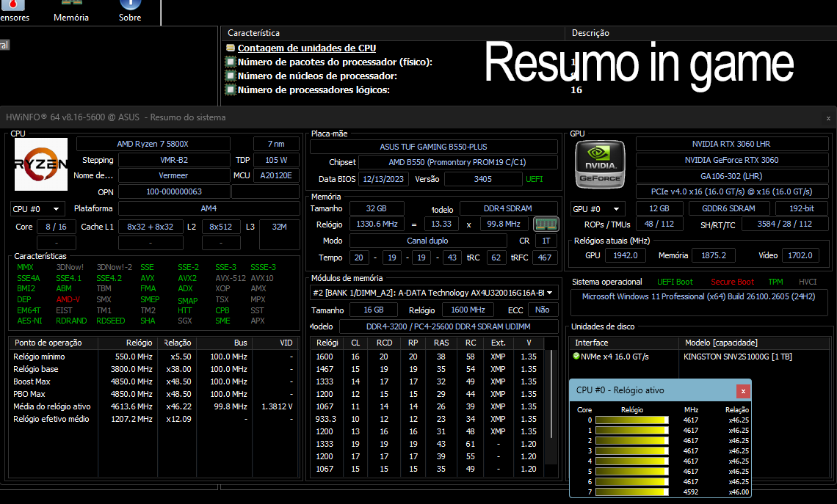Image resolution: width=837 pixels, height=504 pixels.
Task: Select the AMD Ryzen 7 5800X name field
Action: pos(153,144)
